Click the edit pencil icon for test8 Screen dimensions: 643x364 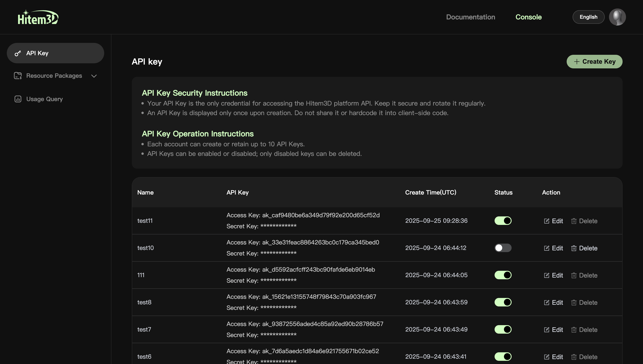546,302
